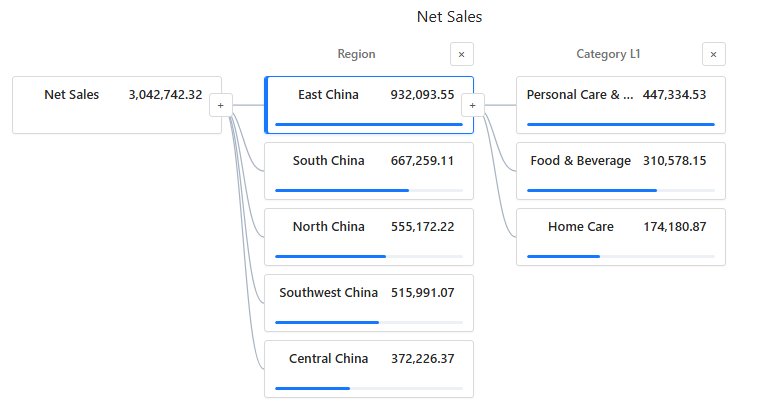The image size is (760, 415).
Task: Select the Home Care node
Action: [621, 237]
